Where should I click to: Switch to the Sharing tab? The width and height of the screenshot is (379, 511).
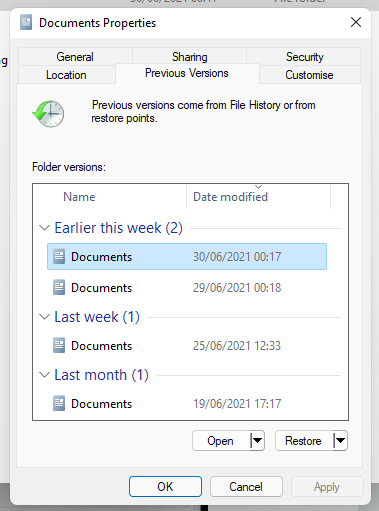[x=189, y=56]
